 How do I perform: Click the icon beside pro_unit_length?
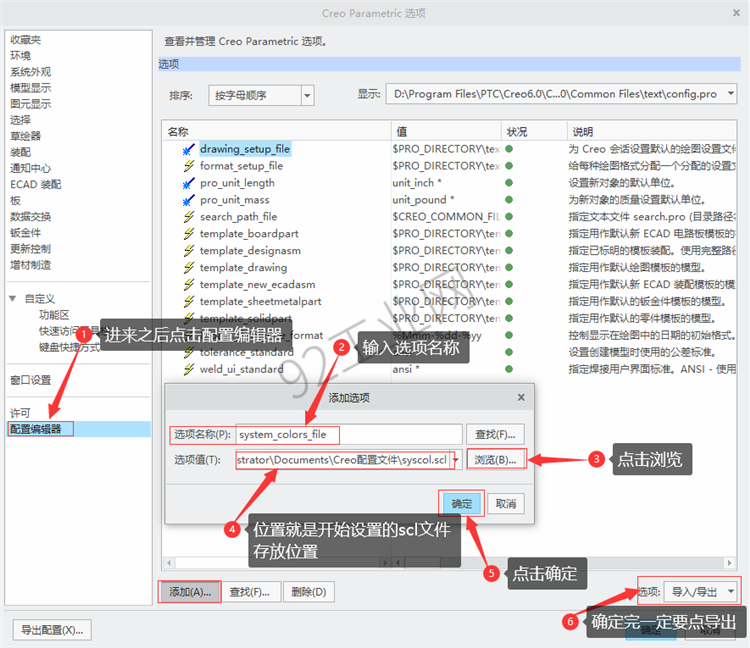[188, 183]
